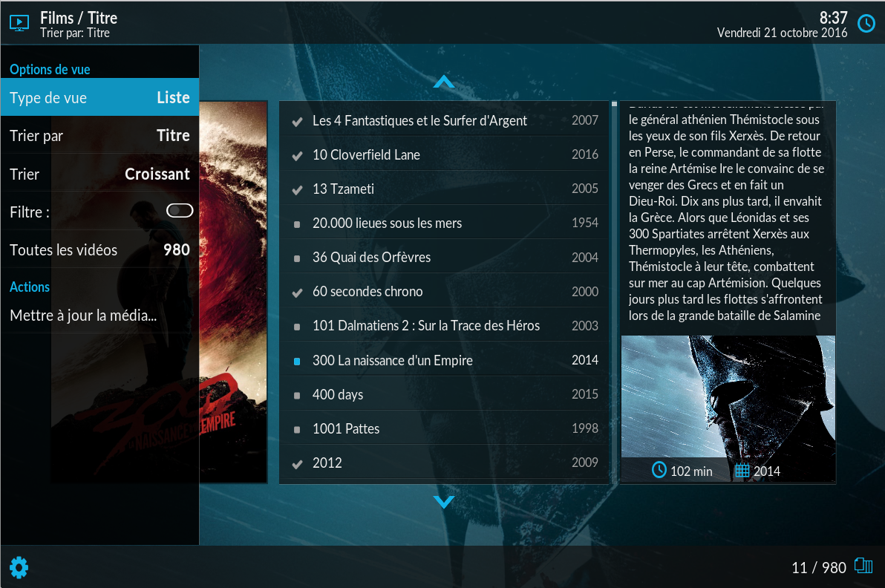
Task: Click the calendar icon next to 2014
Action: (x=742, y=471)
